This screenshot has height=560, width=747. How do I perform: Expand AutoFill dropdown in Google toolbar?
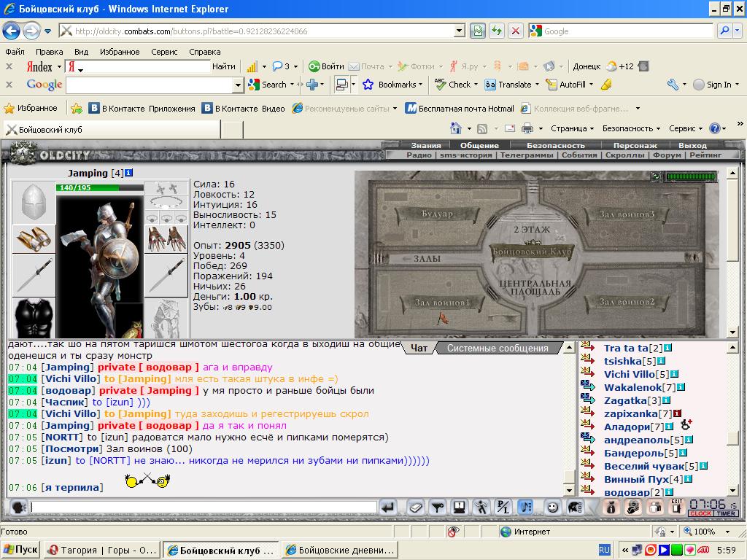point(591,85)
